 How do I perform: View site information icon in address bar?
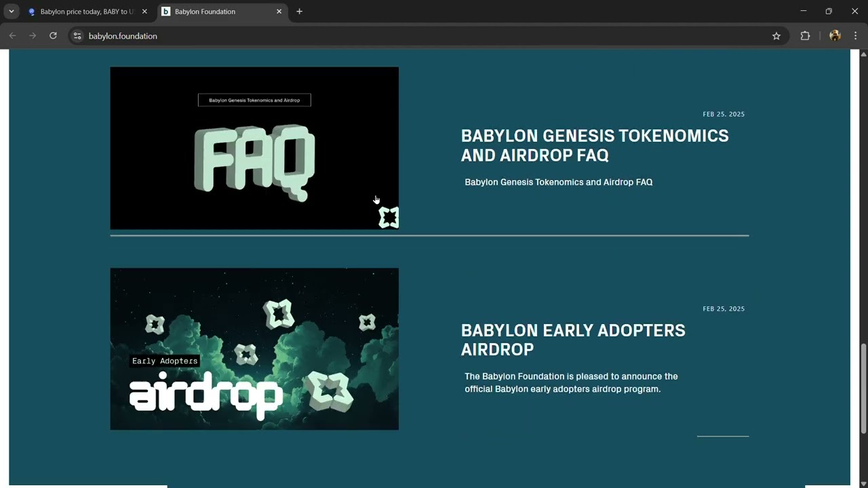[x=77, y=36]
